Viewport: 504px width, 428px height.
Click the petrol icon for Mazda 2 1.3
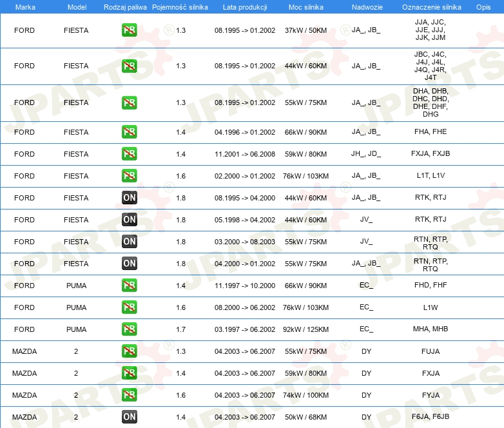pyautogui.click(x=129, y=351)
